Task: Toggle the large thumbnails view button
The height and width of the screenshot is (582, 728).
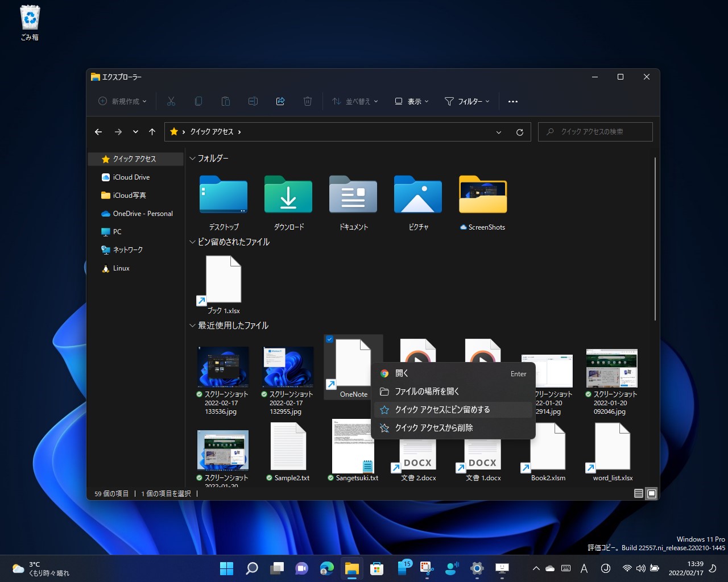Action: coord(652,493)
